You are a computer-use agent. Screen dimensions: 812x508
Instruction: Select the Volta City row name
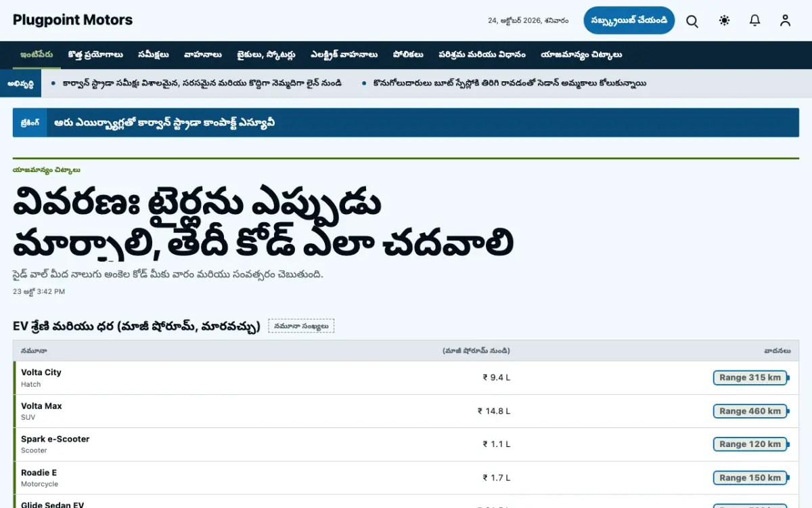click(x=41, y=373)
